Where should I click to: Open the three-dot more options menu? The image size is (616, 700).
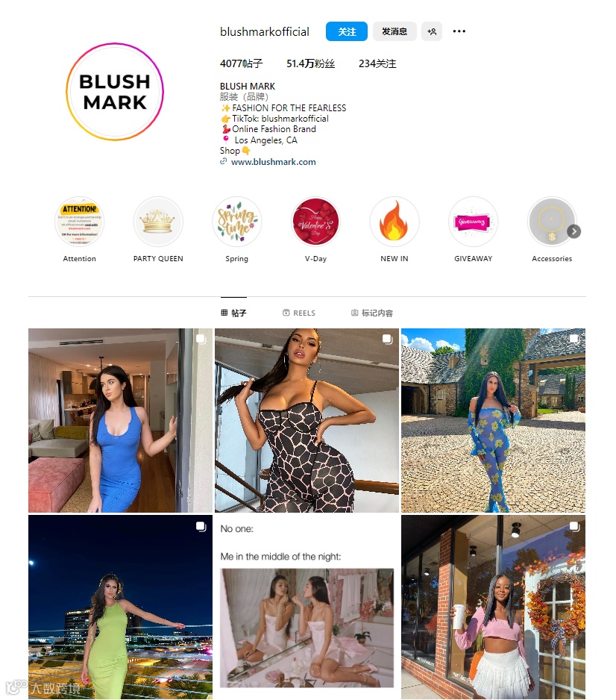click(x=459, y=31)
